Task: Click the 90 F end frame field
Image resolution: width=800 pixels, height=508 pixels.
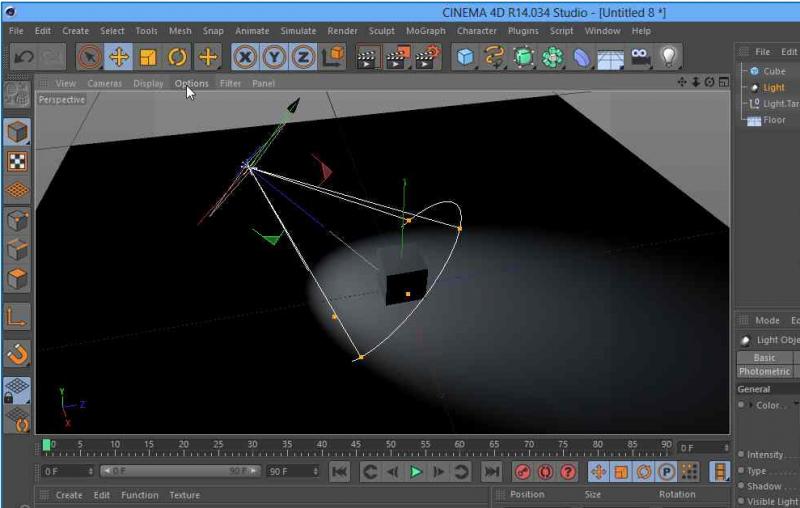Action: pos(292,471)
